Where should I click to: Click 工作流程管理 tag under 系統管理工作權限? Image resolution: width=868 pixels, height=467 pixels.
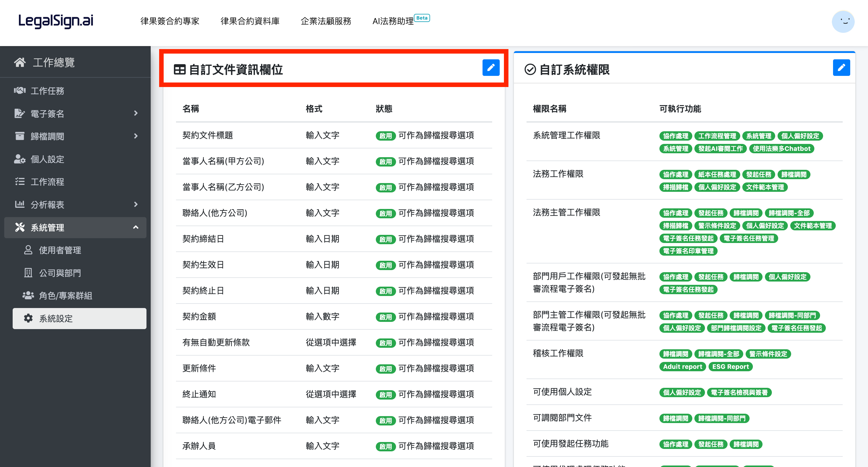point(717,136)
